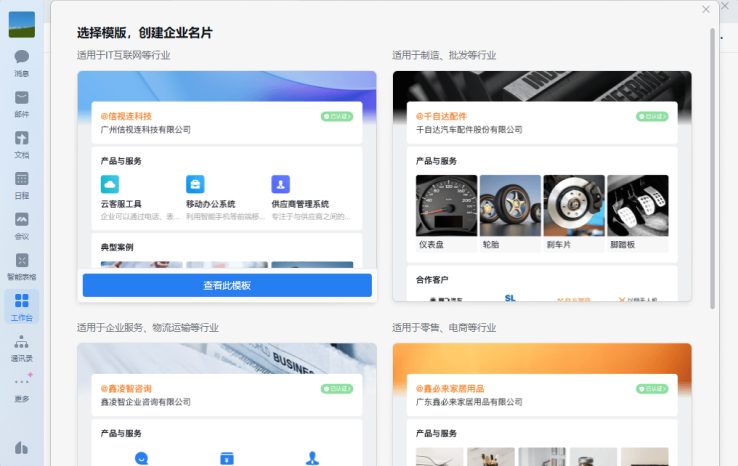Open the 通讯录 contacts sidebar icon
The width and height of the screenshot is (738, 466).
coord(22,348)
